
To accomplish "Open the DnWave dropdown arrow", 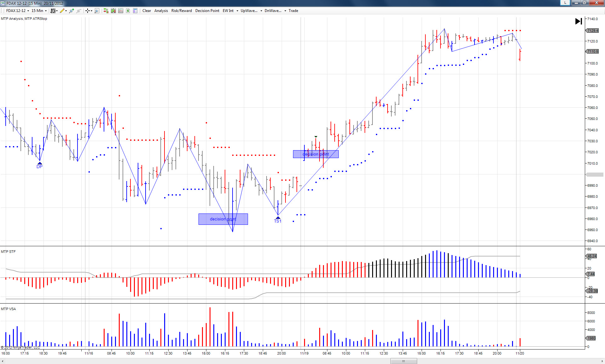I will (x=285, y=11).
